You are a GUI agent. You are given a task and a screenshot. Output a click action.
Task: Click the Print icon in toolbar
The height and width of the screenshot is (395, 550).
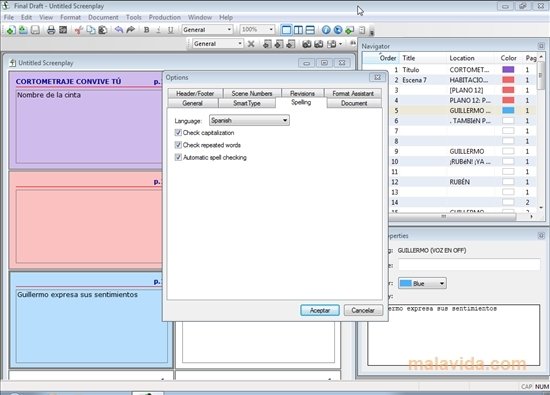51,30
